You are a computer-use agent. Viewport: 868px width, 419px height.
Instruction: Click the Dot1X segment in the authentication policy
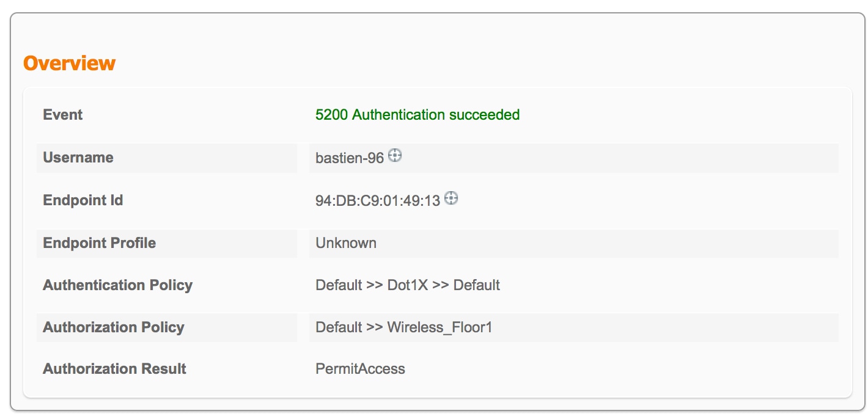pos(408,285)
